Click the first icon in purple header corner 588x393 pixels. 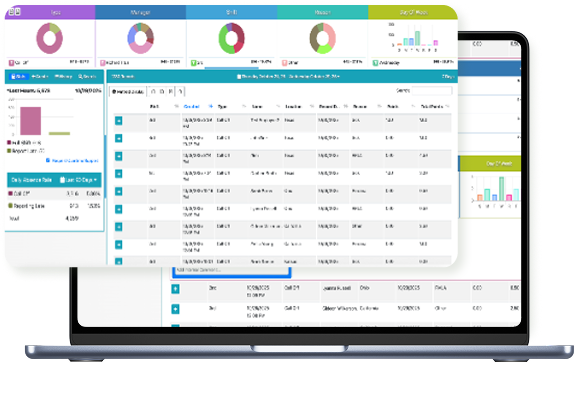(11, 12)
